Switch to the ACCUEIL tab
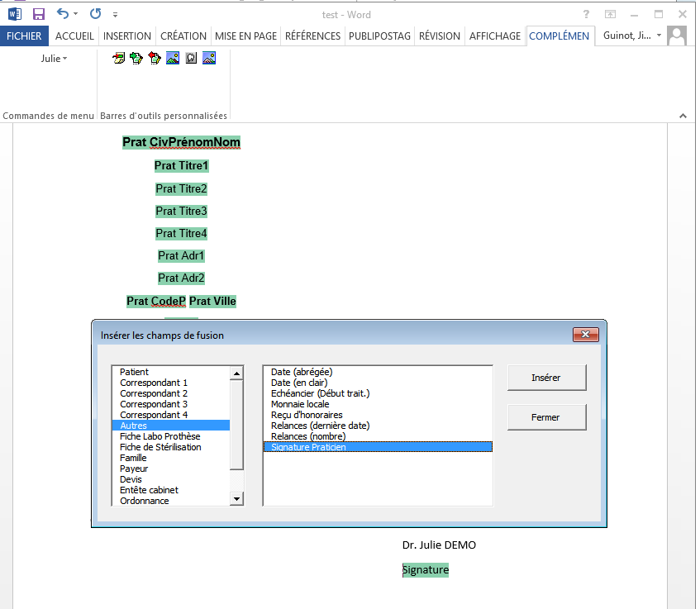This screenshot has height=609, width=700. (74, 36)
